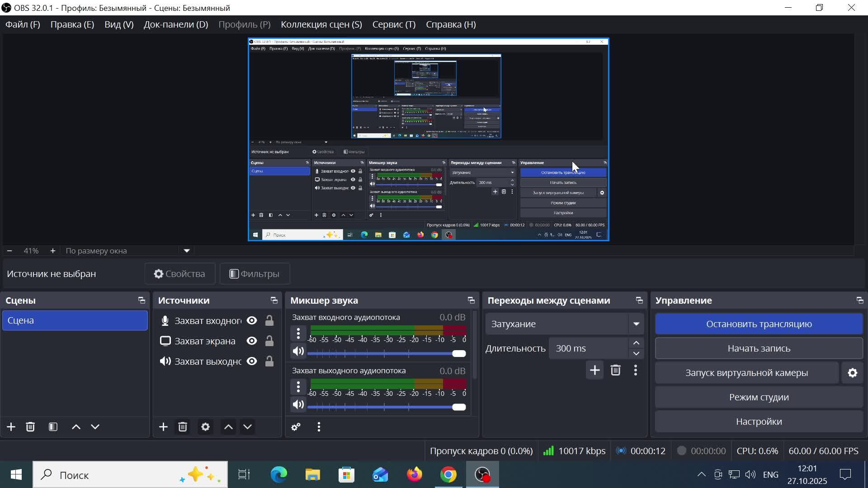The image size is (868, 488).
Task: Toggle visibility of Захват выходного source
Action: click(x=252, y=361)
